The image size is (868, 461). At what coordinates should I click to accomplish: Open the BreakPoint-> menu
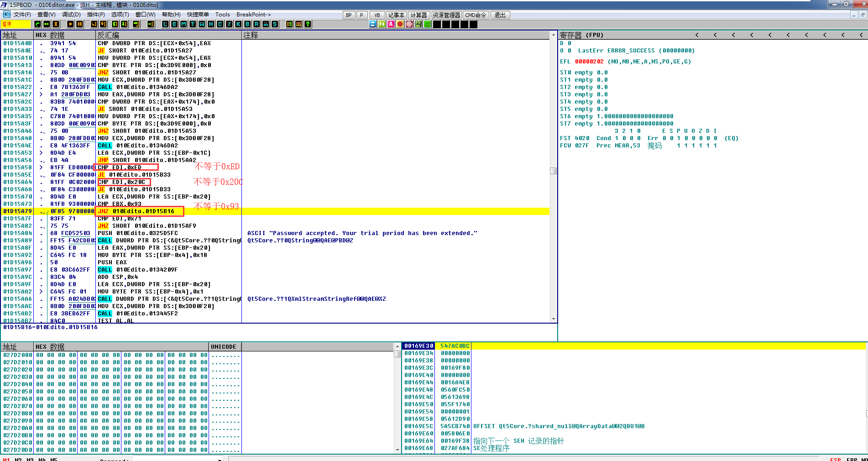tap(254, 15)
